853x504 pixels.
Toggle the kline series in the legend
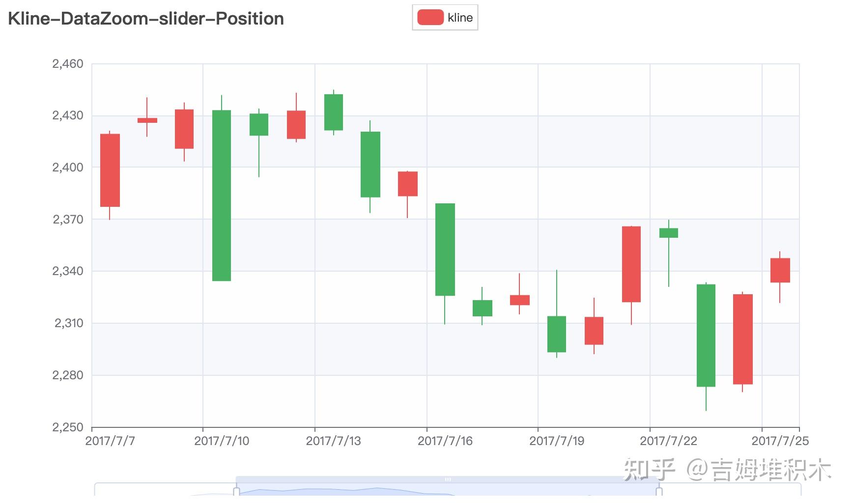point(459,17)
